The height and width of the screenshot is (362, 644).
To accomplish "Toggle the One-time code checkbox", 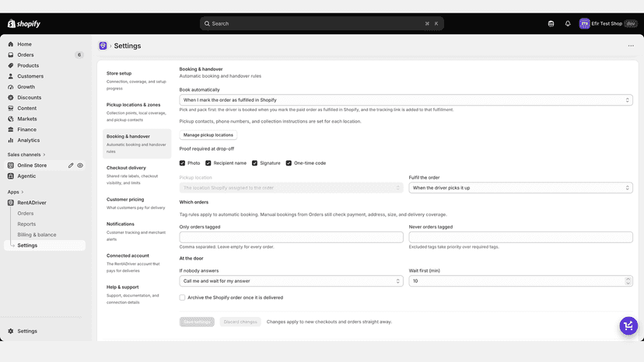I will click(289, 163).
